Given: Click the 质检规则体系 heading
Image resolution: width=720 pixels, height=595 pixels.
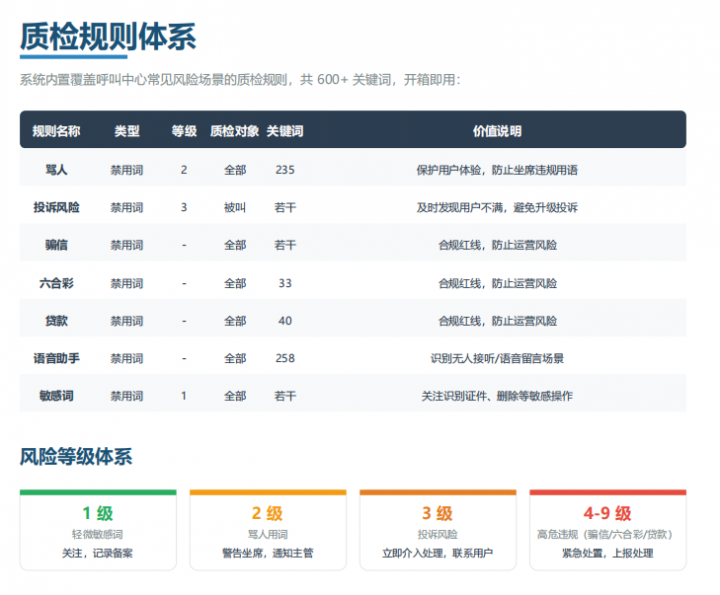Looking at the screenshot, I should [108, 37].
